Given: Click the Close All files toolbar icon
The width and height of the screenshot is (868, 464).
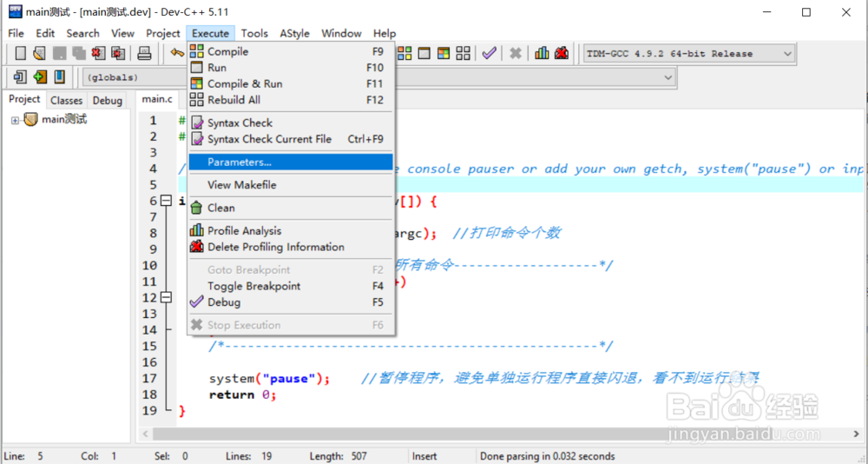Looking at the screenshot, I should point(118,53).
